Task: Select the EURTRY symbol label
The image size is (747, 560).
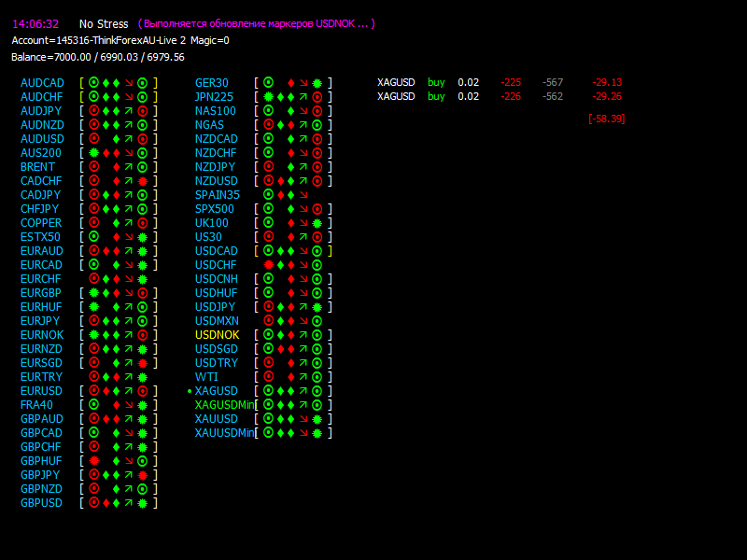Action: click(41, 377)
